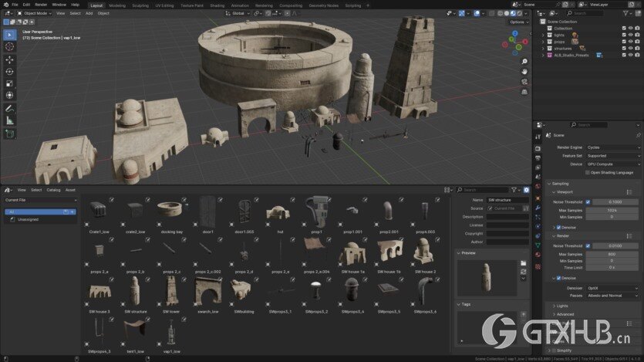Open the View Layer properties tab
This screenshot has height=362, width=644.
click(x=538, y=167)
